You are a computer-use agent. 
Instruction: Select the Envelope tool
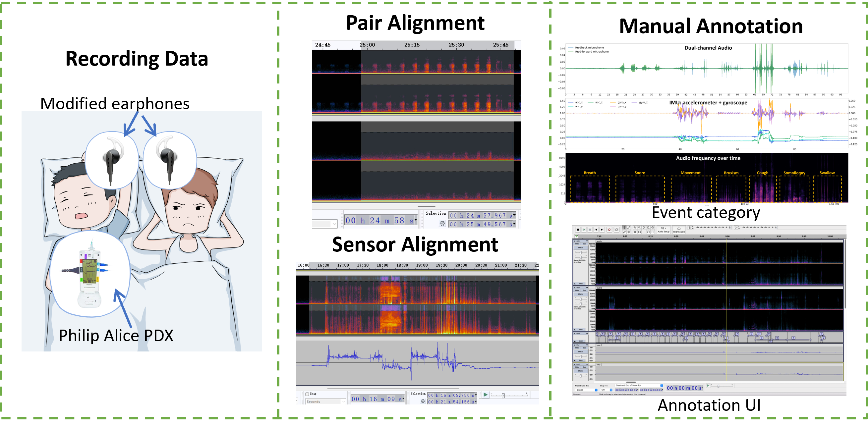(629, 228)
